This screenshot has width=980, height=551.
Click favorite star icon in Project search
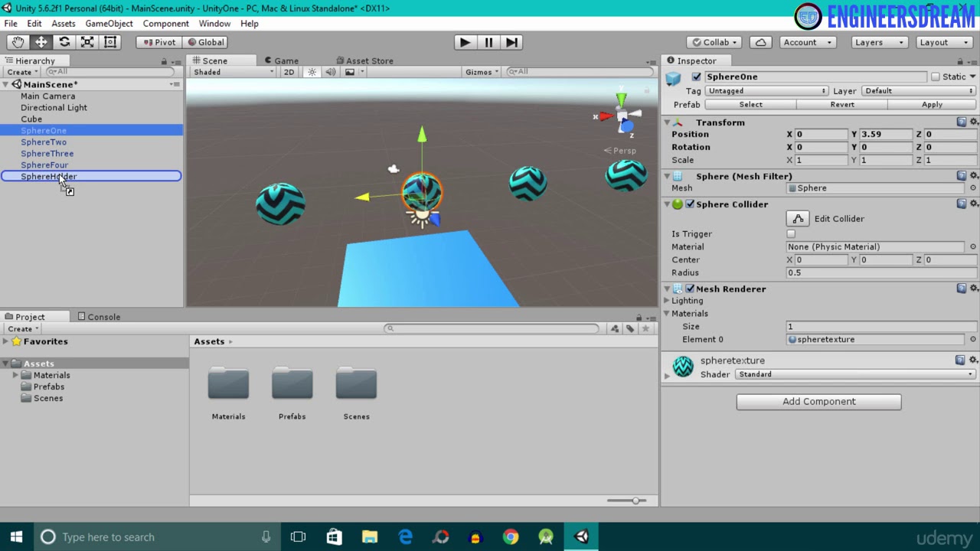tap(645, 328)
